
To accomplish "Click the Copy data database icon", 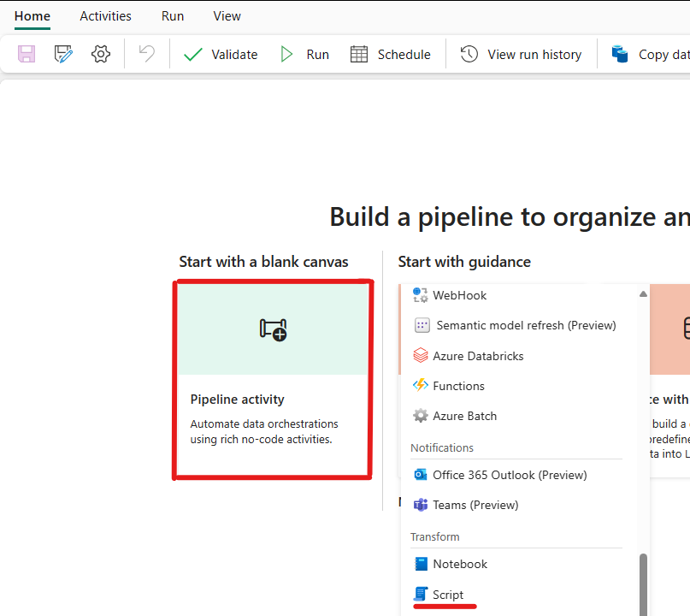I will pos(621,54).
